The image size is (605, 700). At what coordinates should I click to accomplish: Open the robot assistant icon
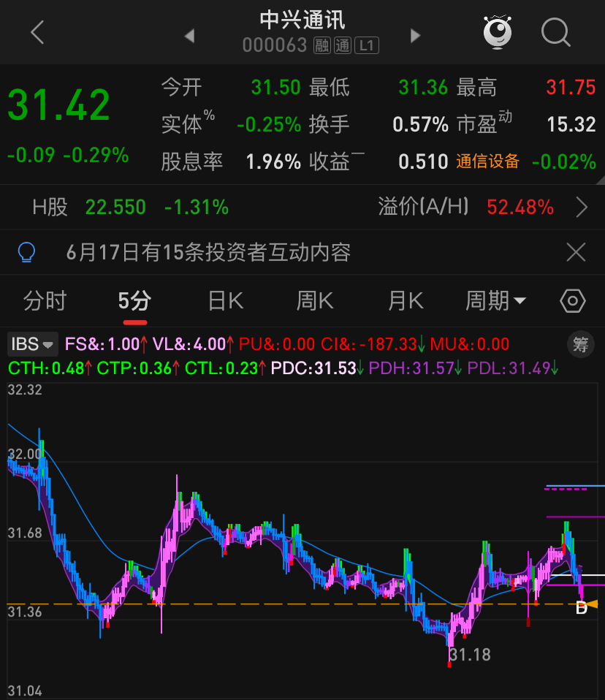point(498,31)
